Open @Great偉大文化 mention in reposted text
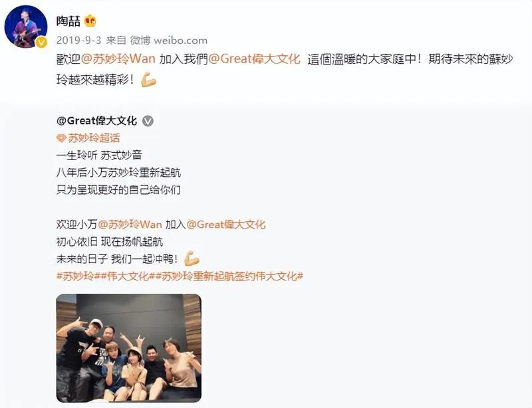This screenshot has width=532, height=408. click(x=226, y=225)
